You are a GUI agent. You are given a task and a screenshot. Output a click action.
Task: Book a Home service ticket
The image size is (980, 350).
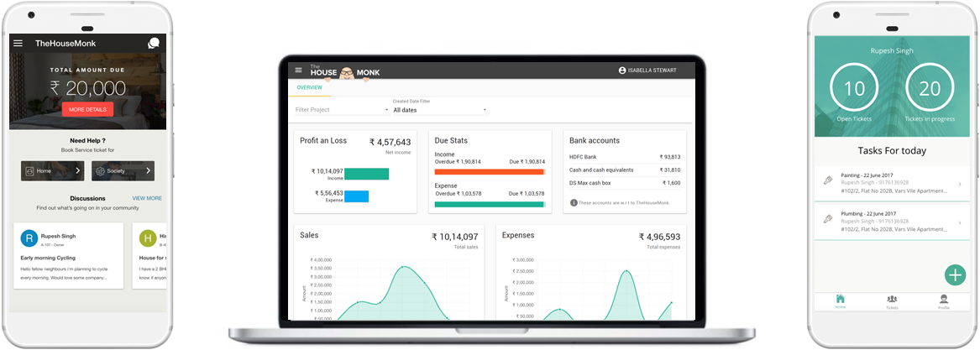pyautogui.click(x=52, y=171)
